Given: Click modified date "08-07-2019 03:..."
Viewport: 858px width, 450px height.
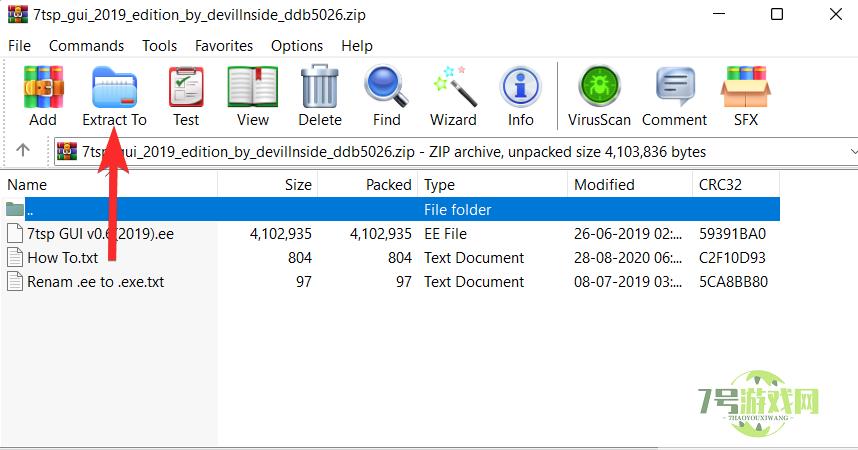Looking at the screenshot, I should point(628,282).
